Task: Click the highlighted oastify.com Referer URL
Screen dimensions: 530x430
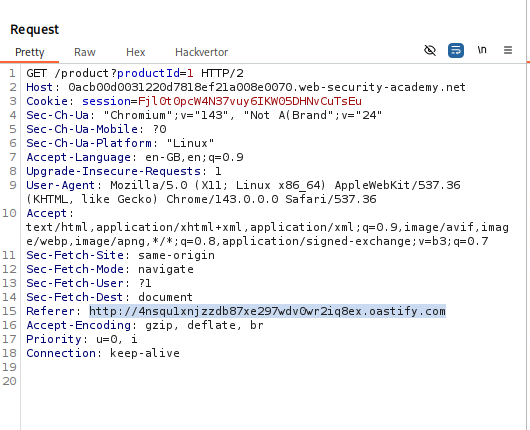Action: [267, 311]
